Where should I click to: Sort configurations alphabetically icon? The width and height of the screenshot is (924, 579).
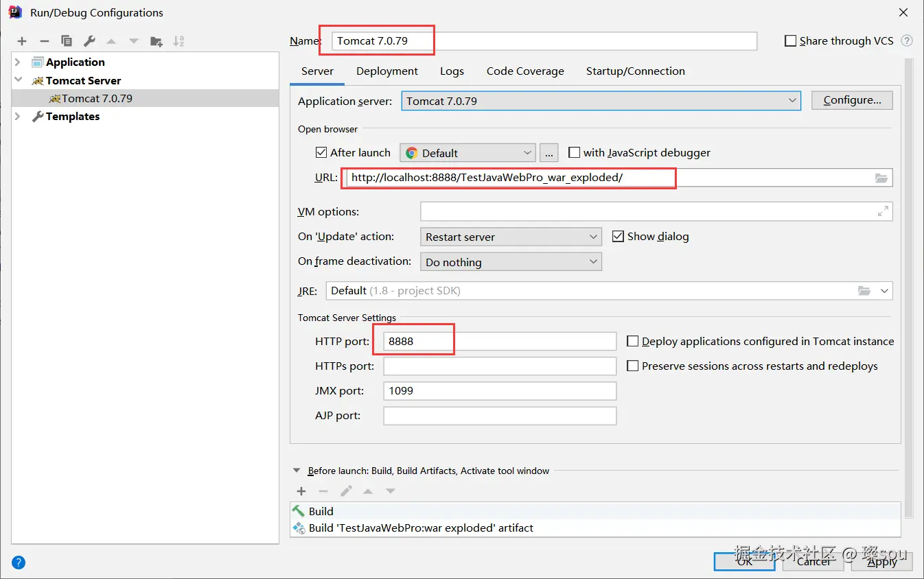coord(178,41)
